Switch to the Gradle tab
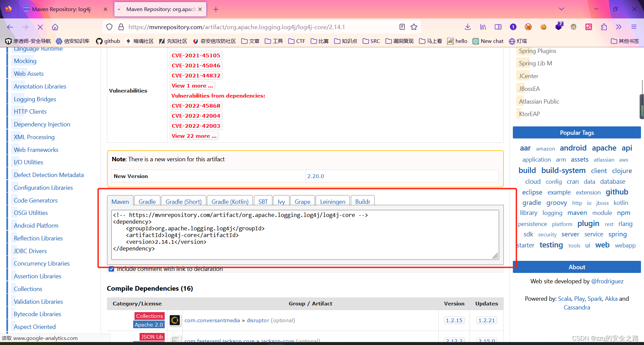The width and height of the screenshot is (644, 345). click(147, 202)
